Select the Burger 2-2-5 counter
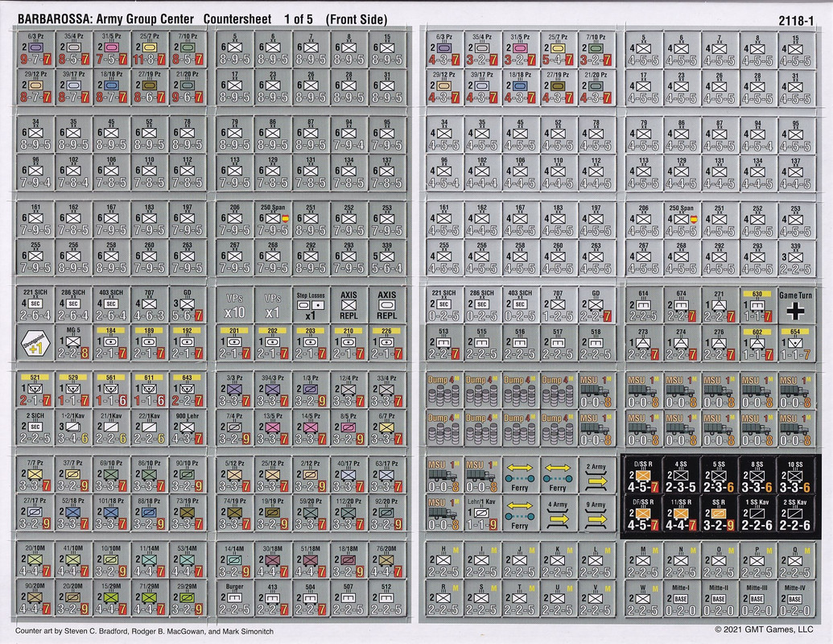This screenshot has width=833, height=644. point(235,598)
